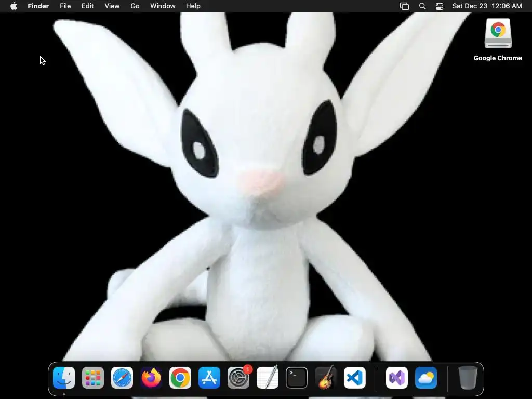Launch TextEdit from the Dock
The height and width of the screenshot is (399, 532).
click(268, 378)
